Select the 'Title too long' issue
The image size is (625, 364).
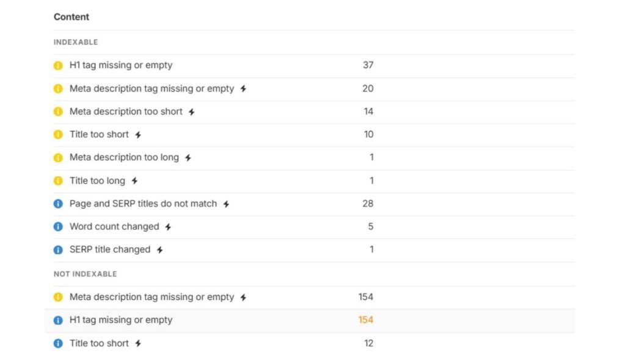97,180
